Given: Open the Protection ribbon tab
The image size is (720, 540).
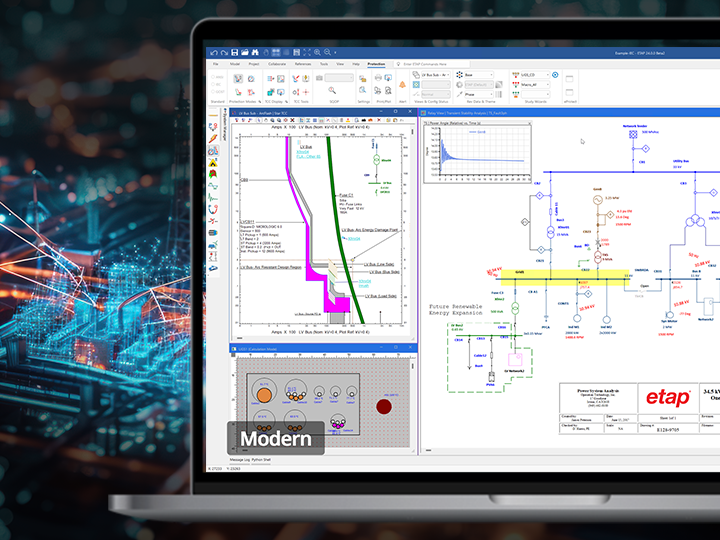Looking at the screenshot, I should pyautogui.click(x=376, y=63).
